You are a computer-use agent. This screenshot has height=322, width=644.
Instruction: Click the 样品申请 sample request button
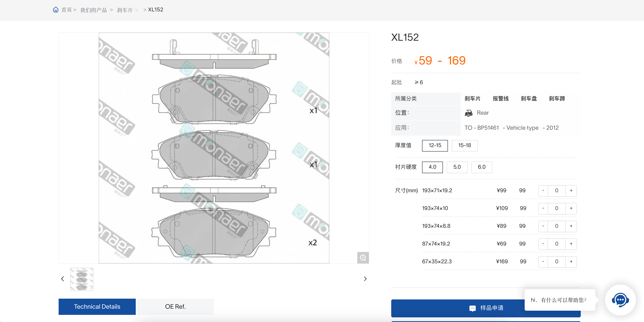pos(486,308)
